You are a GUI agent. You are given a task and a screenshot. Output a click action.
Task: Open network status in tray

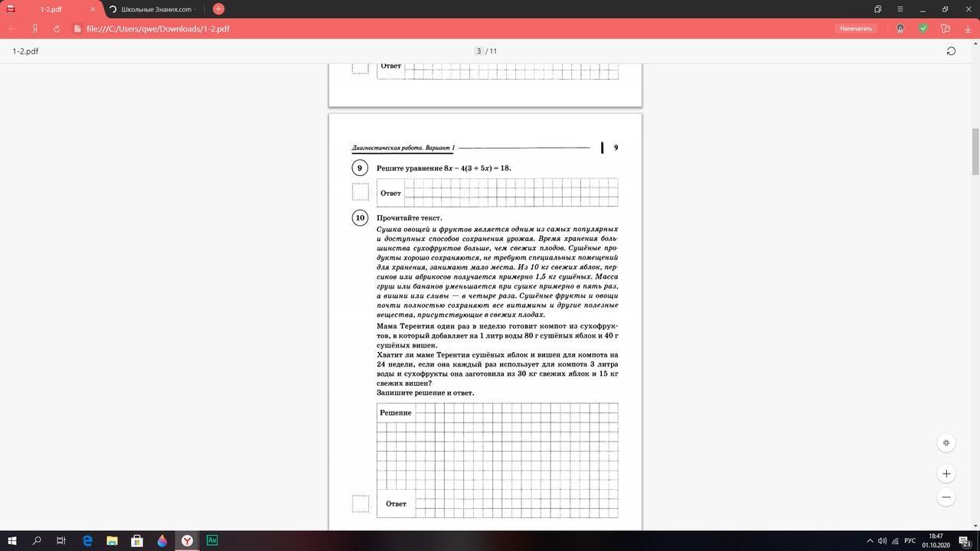895,541
